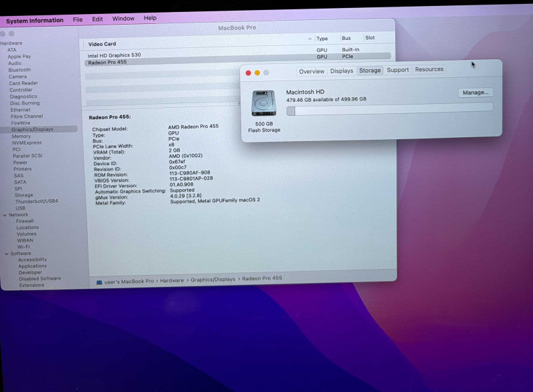
Task: Select Disabled Software under Software
Action: coord(40,279)
